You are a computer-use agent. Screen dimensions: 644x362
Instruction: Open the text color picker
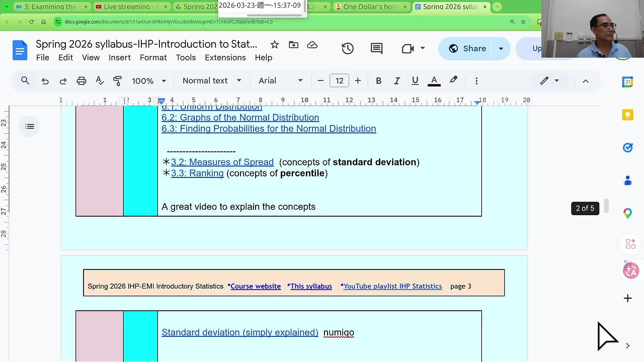tap(434, 80)
